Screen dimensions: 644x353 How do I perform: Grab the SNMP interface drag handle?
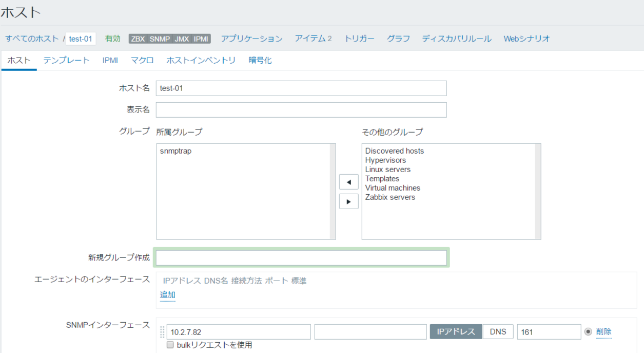(x=163, y=332)
